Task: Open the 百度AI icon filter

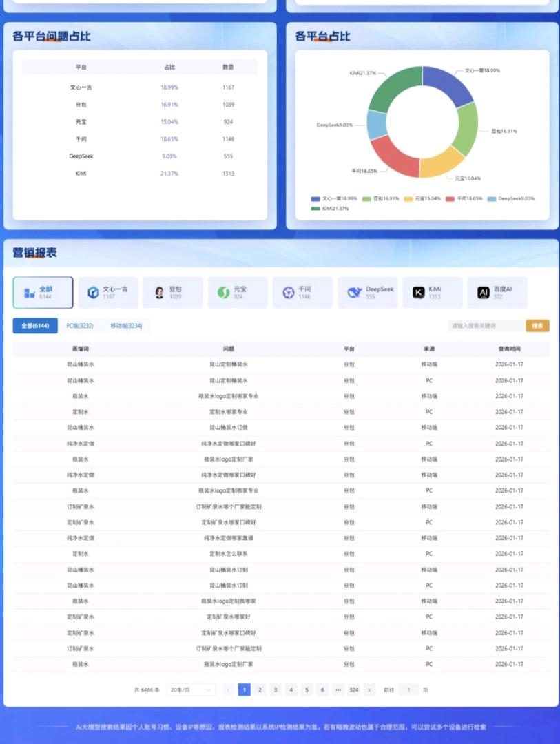Action: click(484, 293)
